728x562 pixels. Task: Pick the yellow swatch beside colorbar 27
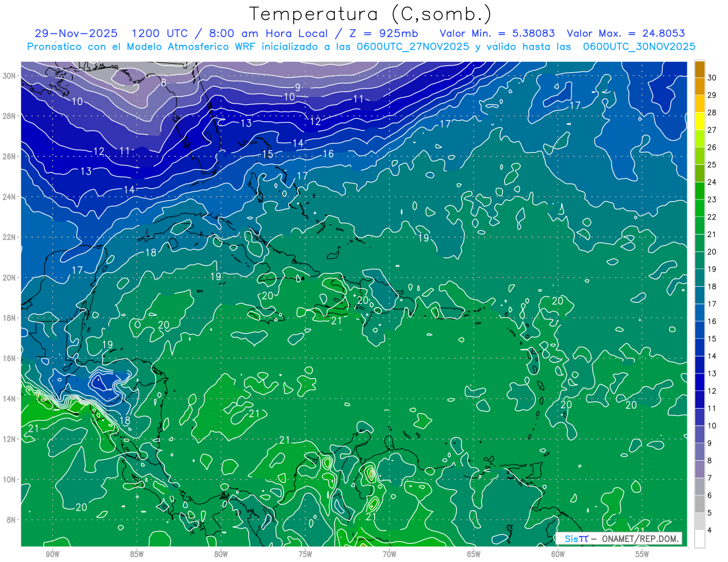pyautogui.click(x=699, y=121)
